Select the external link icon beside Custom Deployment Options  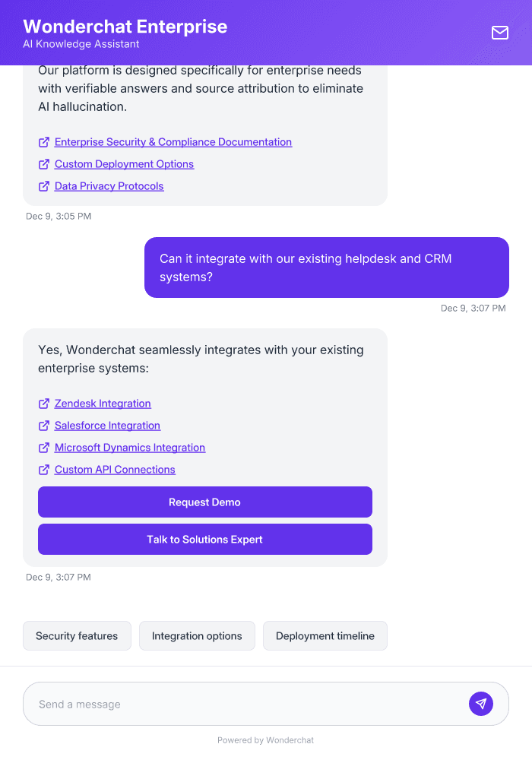coord(43,164)
